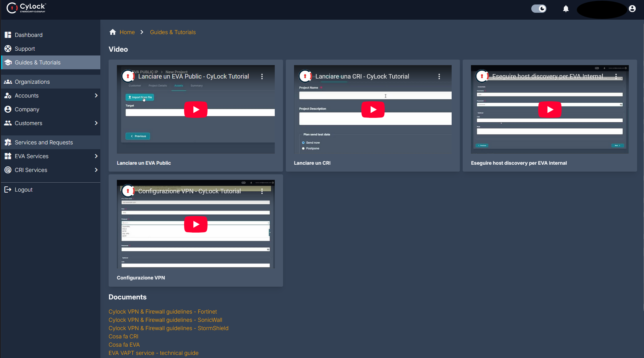Click channel avatar on host discovery video
644x358 pixels.
pos(482,76)
